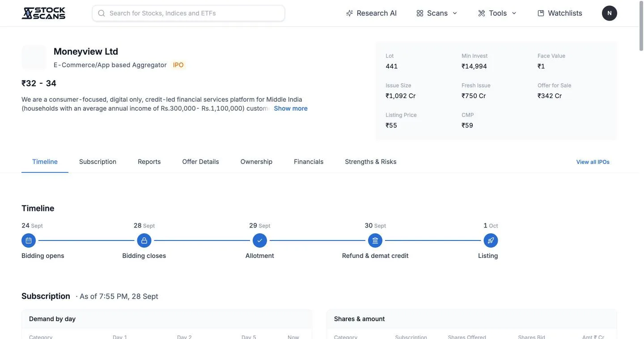644x339 pixels.
Task: Open the Strengths & Risks tab
Action: [370, 162]
